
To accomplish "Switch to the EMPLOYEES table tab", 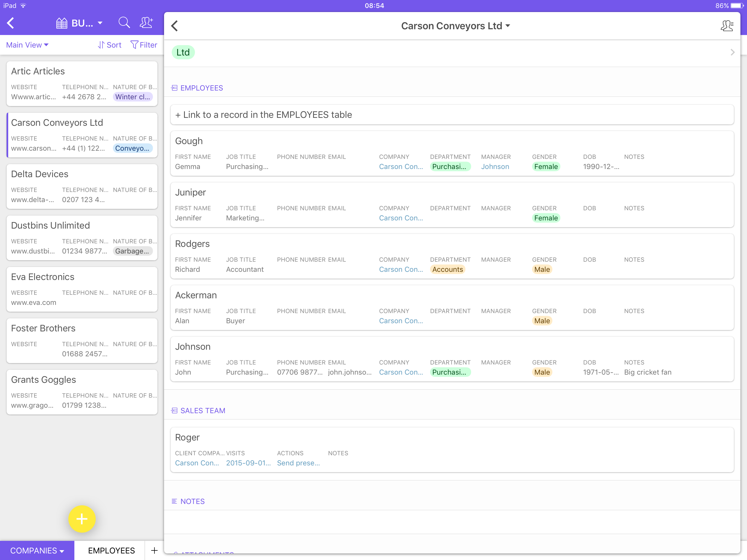I will click(111, 550).
